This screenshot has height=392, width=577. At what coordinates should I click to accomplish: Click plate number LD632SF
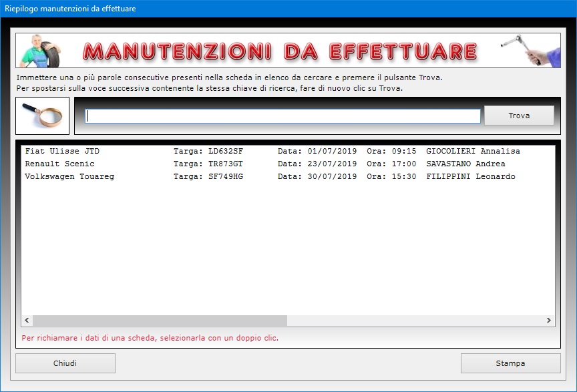click(226, 151)
